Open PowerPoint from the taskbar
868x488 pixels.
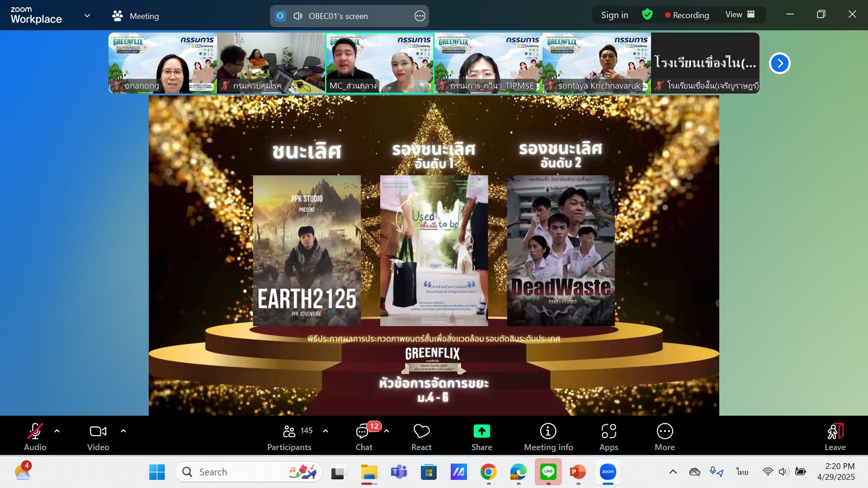(x=578, y=472)
